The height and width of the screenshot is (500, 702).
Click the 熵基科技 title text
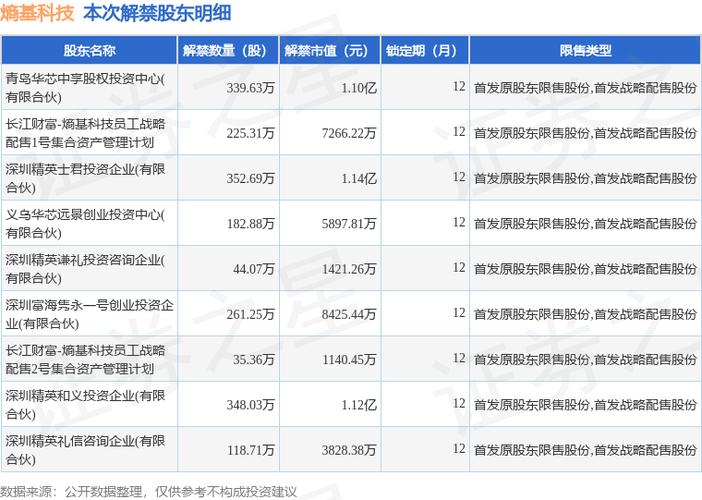37,13
